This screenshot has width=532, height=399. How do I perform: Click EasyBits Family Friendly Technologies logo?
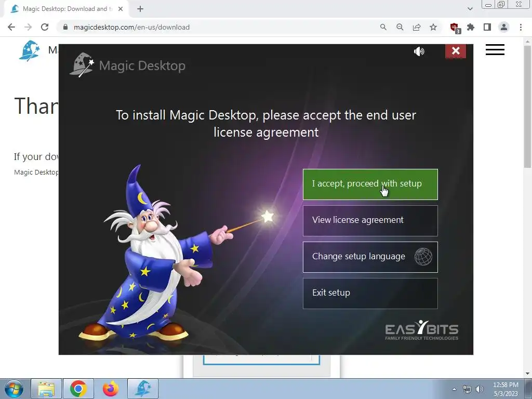click(422, 330)
